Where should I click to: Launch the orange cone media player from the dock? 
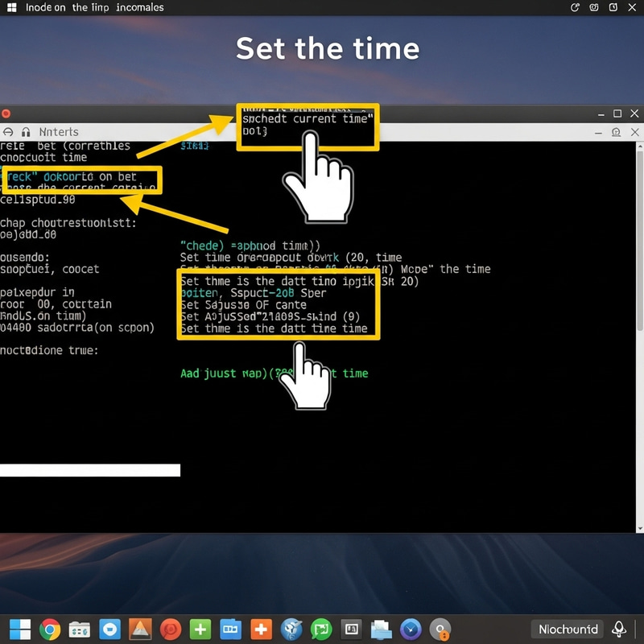pyautogui.click(x=141, y=629)
